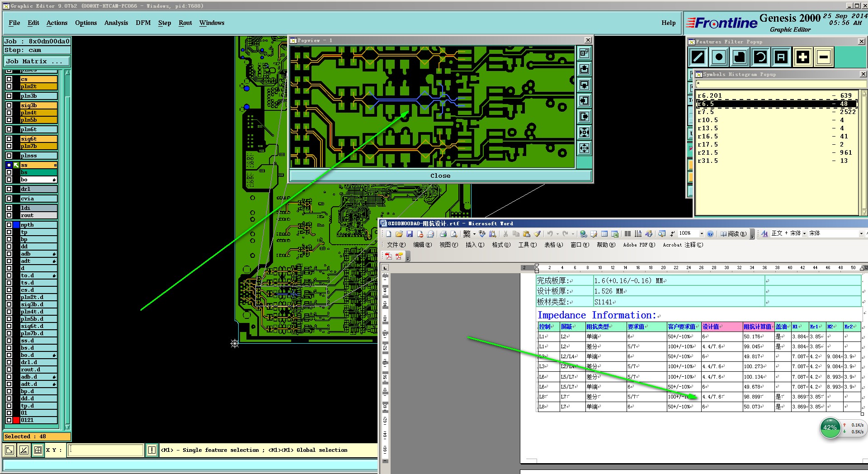Open the font name dropdown showing 宋体
This screenshot has width=868, height=474.
point(861,234)
